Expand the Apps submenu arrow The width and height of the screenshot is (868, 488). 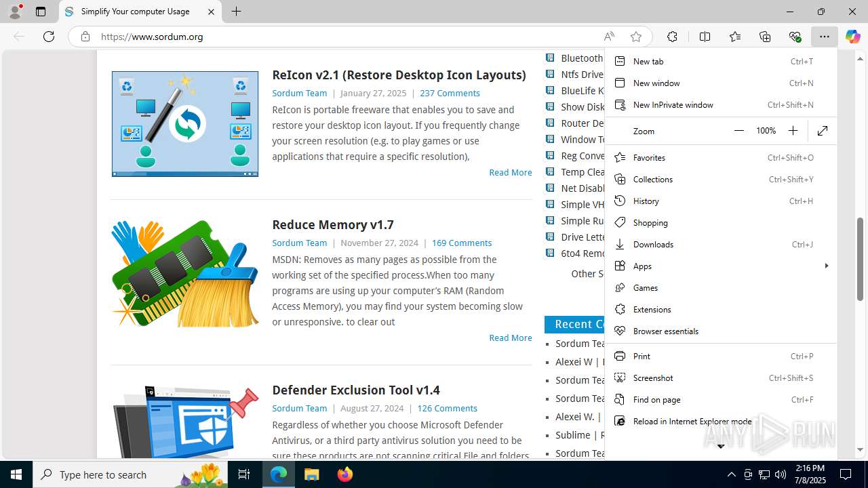826,266
